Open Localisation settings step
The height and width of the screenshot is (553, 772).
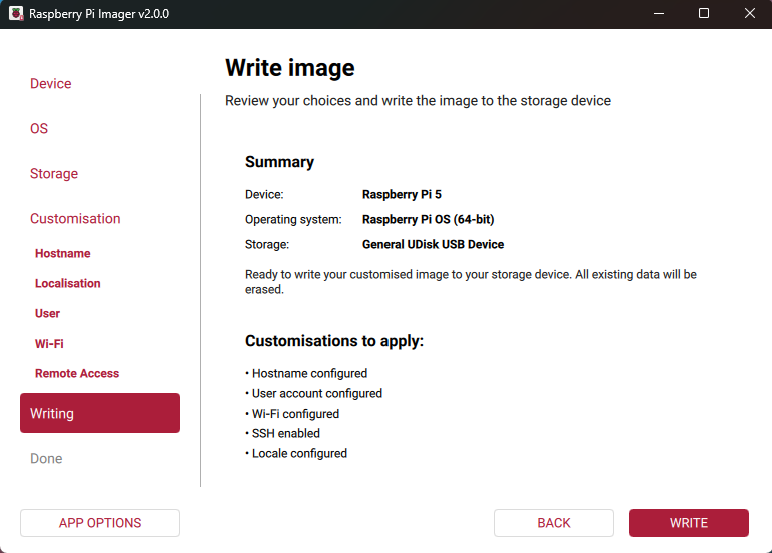[68, 284]
